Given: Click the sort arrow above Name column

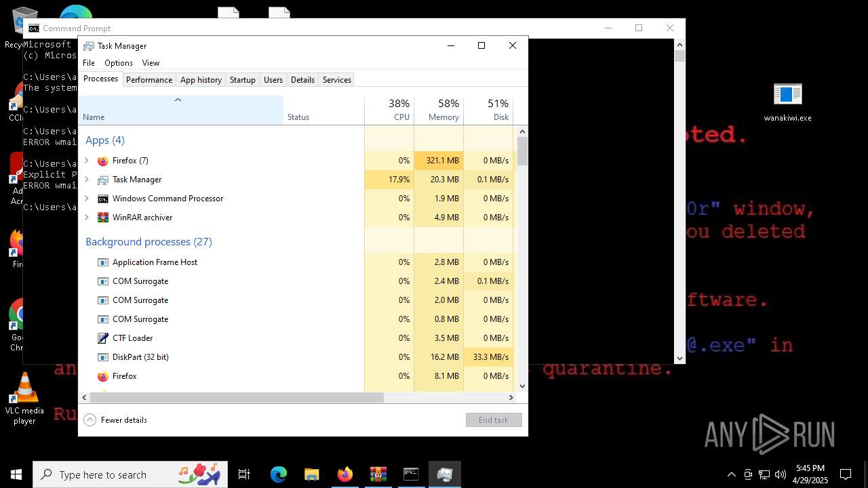Looking at the screenshot, I should (178, 100).
